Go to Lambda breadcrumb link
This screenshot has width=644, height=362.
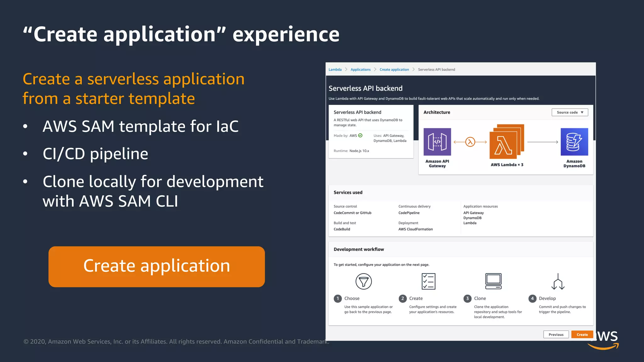click(335, 69)
